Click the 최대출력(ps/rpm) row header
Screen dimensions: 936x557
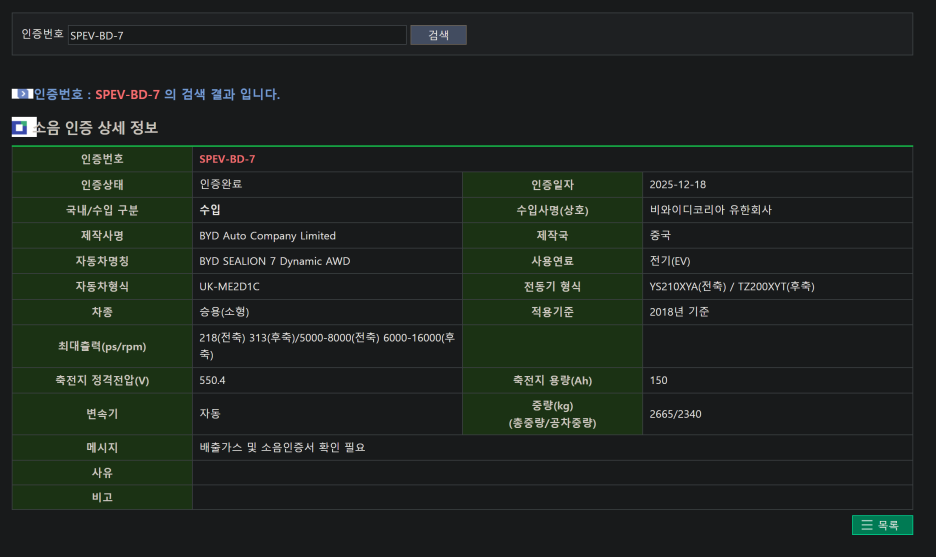click(102, 346)
